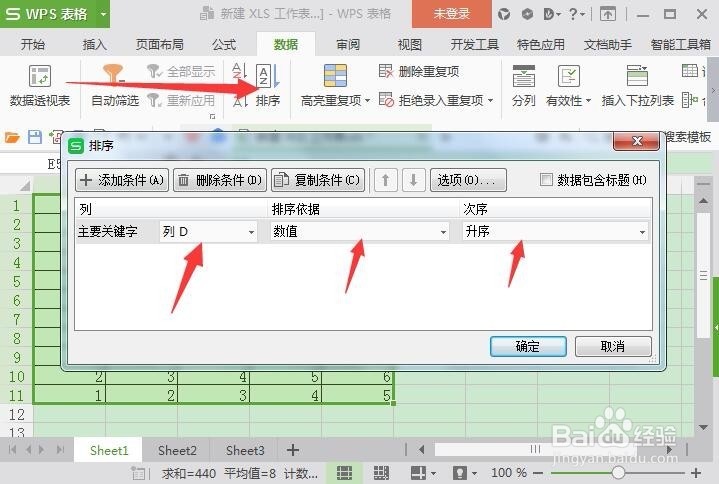
Task: Click the add new sheet plus icon
Action: click(x=293, y=450)
